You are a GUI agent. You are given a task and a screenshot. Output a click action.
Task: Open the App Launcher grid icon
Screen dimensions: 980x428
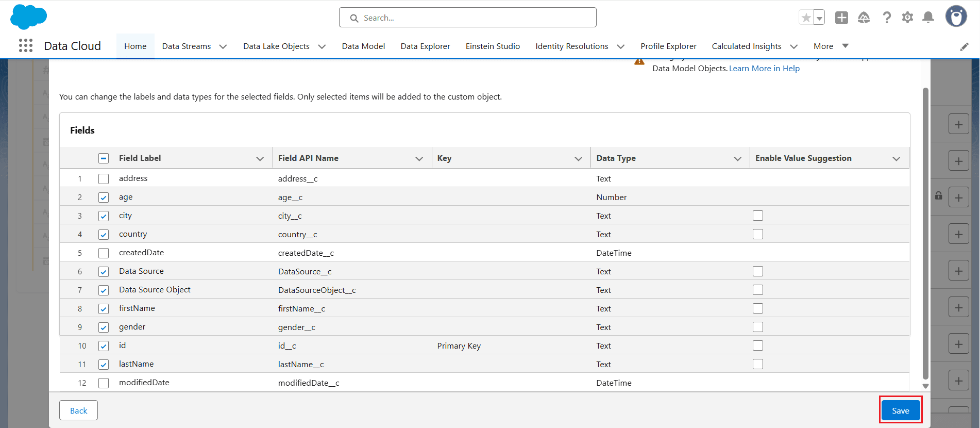click(26, 46)
